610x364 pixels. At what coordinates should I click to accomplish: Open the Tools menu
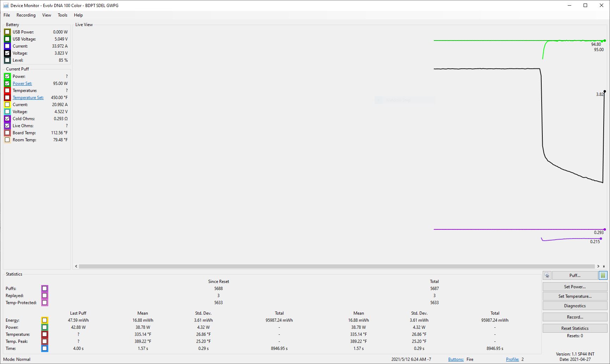coord(62,15)
